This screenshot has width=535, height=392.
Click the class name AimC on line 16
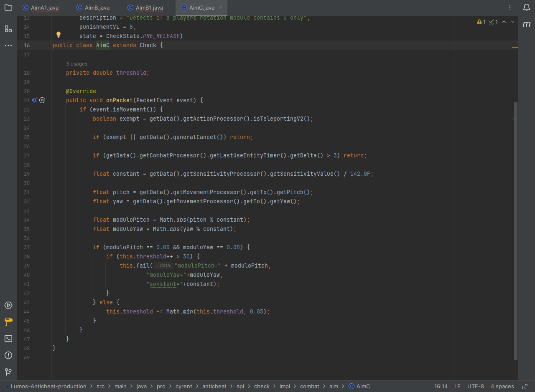click(103, 45)
